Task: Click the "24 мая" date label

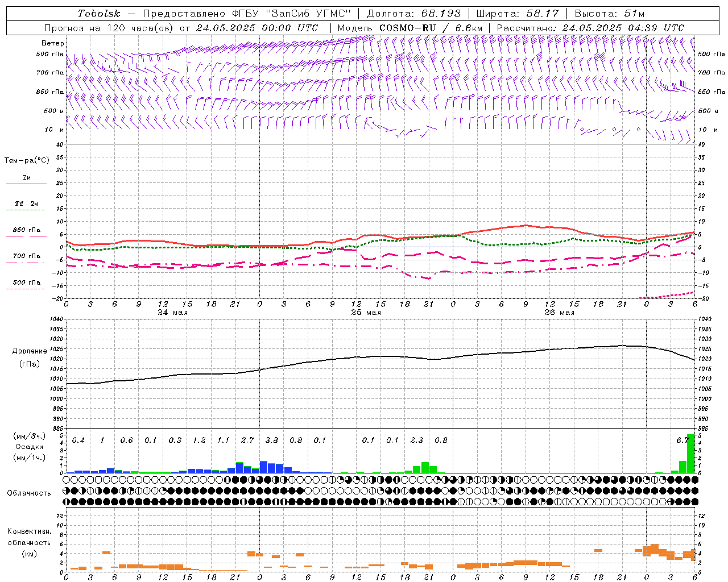Action: pyautogui.click(x=172, y=313)
